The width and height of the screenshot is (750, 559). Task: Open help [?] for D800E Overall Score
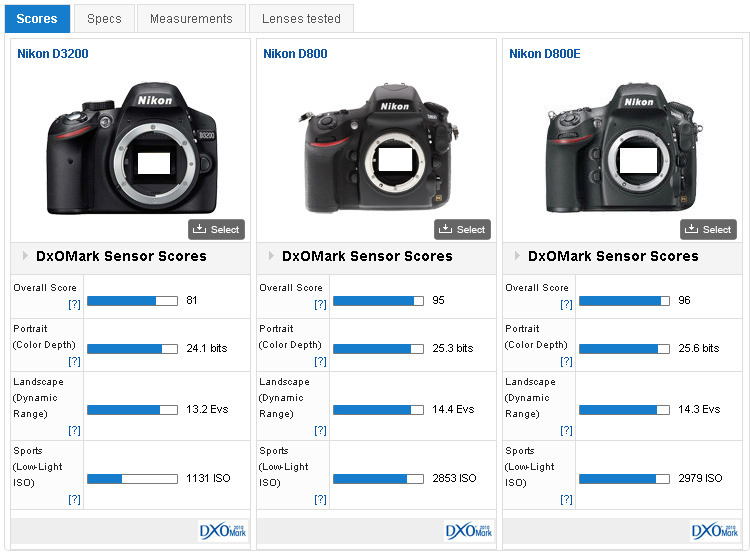coord(566,305)
